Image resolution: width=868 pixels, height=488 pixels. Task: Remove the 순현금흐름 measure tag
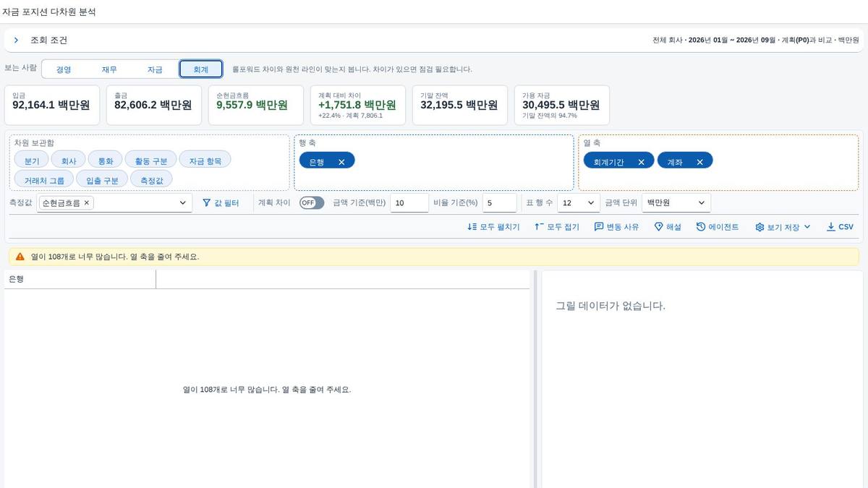[87, 203]
